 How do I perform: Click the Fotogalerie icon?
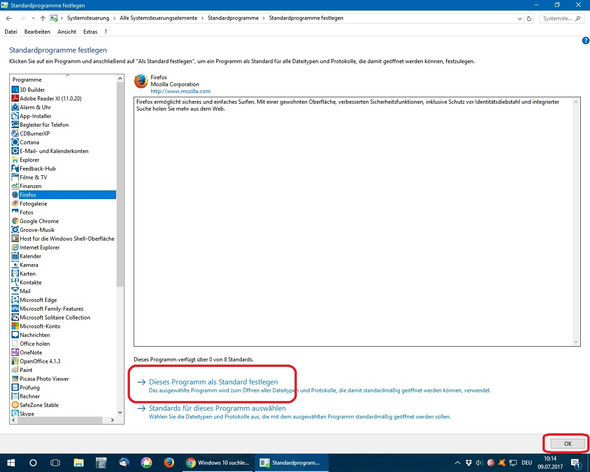15,203
